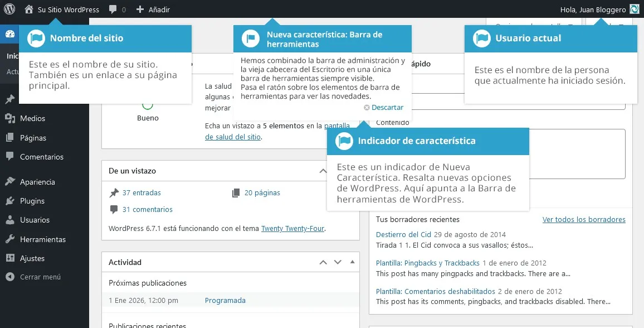Move Actividad widget down with the down chevron

[x=338, y=262]
